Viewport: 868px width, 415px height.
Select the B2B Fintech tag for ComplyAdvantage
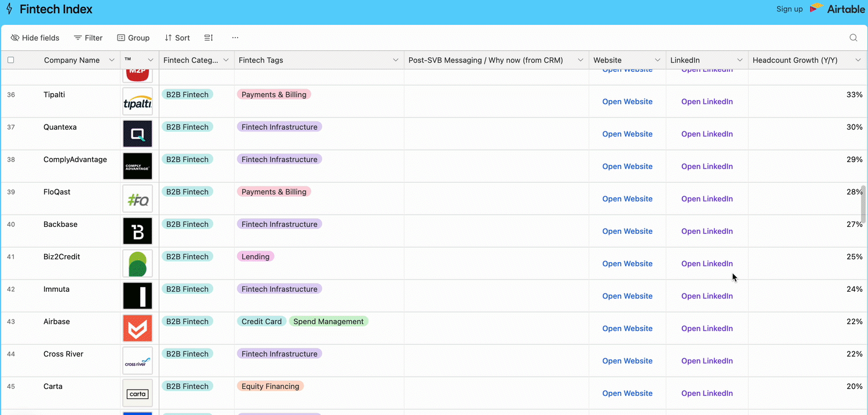pos(187,160)
